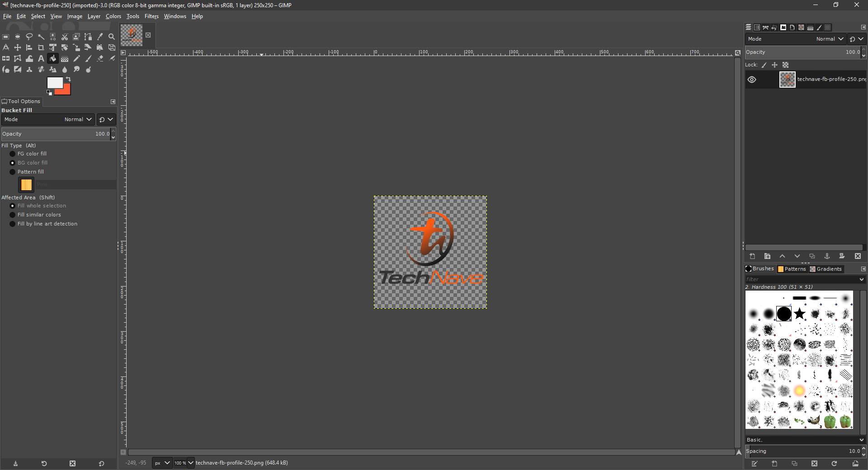Swap foreground and background colors
This screenshot has width=868, height=470.
pos(68,79)
